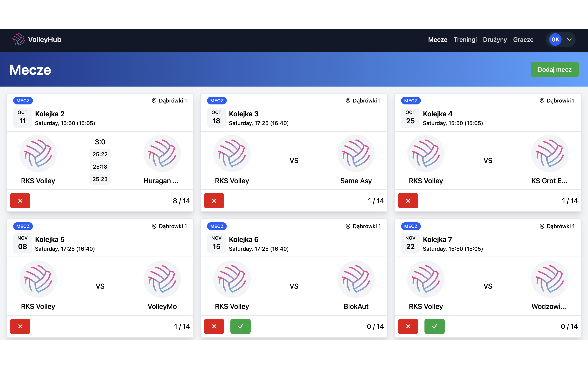Image resolution: width=588 pixels, height=382 pixels.
Task: Click Huragan team volleyball logo
Action: [x=162, y=153]
